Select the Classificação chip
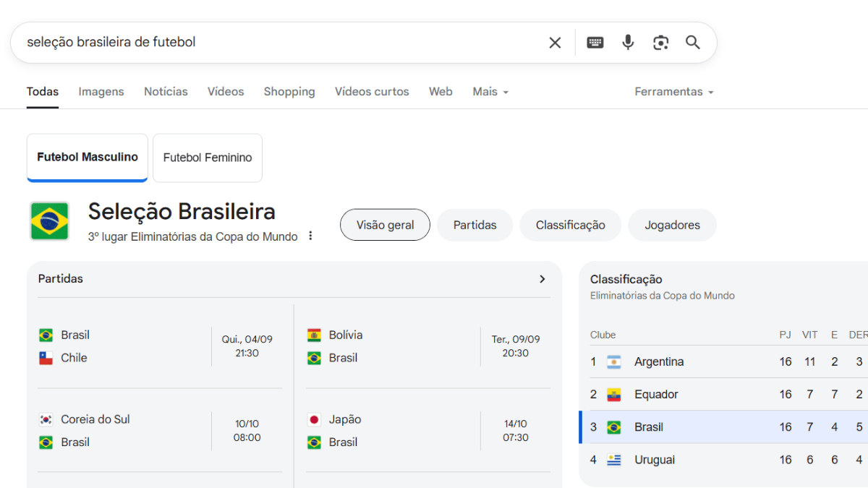 [x=570, y=225]
